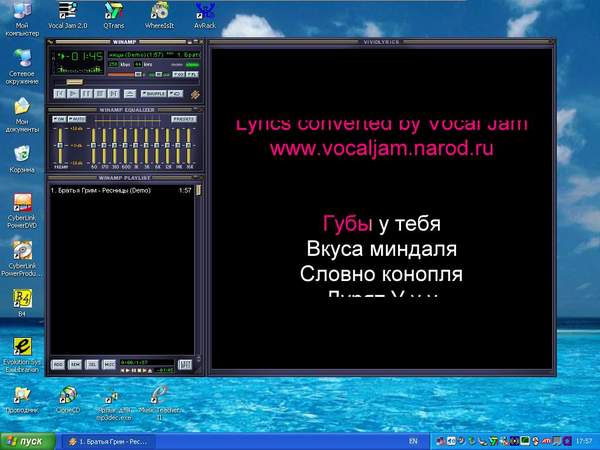Open the playlist ADD menu
This screenshot has width=600, height=450.
pyautogui.click(x=58, y=365)
